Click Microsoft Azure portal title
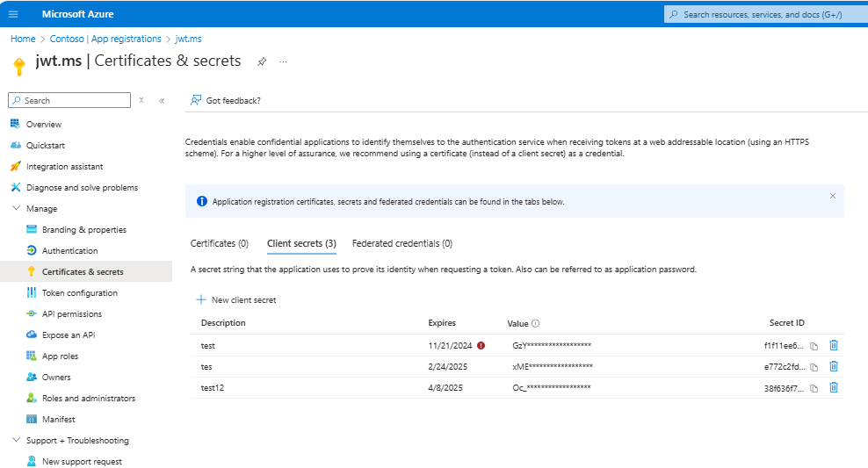The height and width of the screenshot is (468, 868). [77, 14]
